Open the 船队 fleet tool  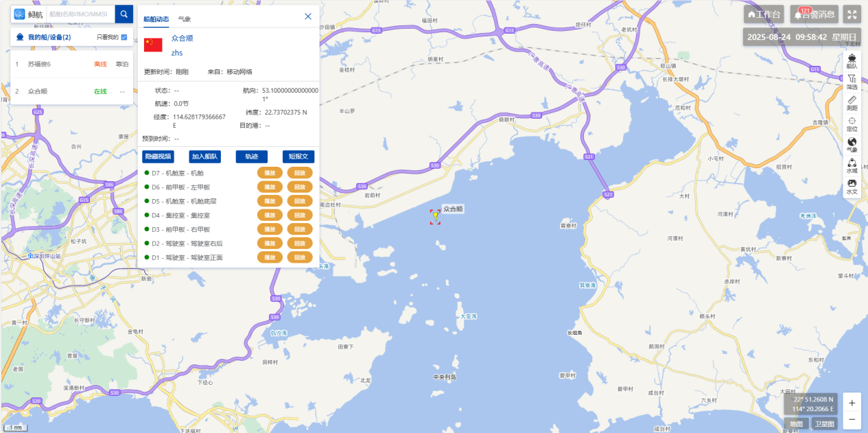852,61
